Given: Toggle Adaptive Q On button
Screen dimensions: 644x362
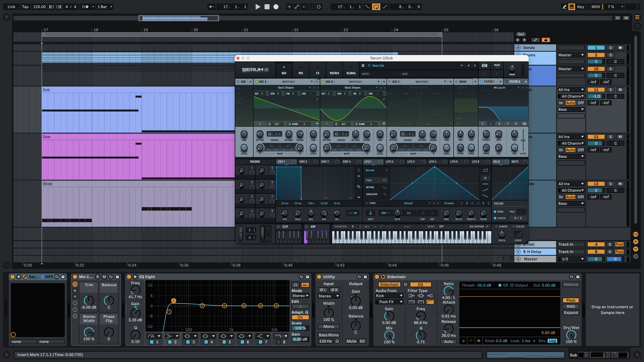Looking at the screenshot, I should 300,317.
